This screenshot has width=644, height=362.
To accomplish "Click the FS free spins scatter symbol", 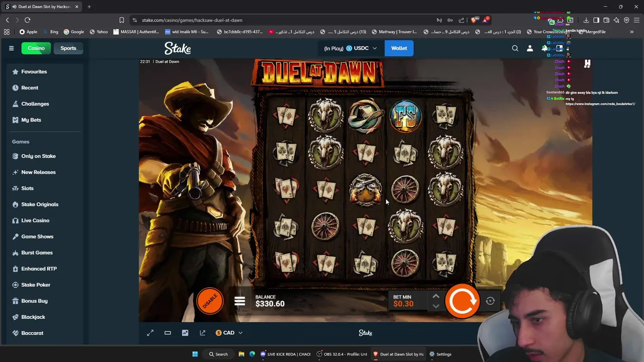I will point(406,116).
